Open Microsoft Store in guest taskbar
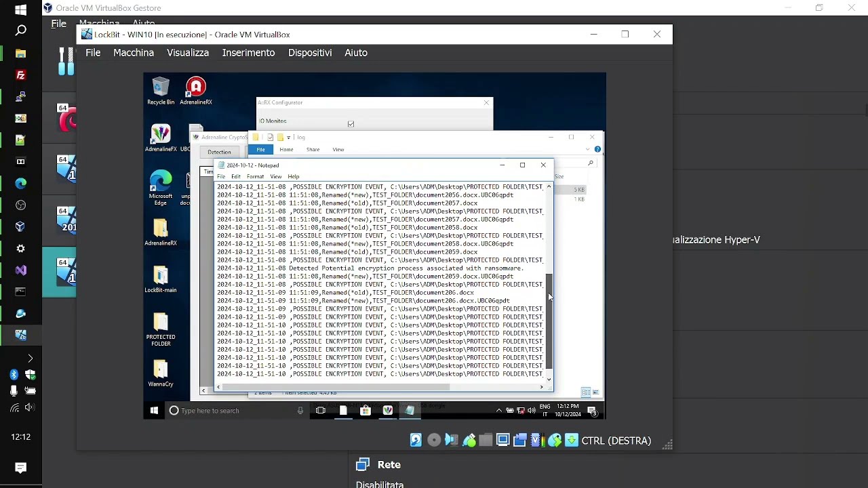This screenshot has width=868, height=488. 366,410
